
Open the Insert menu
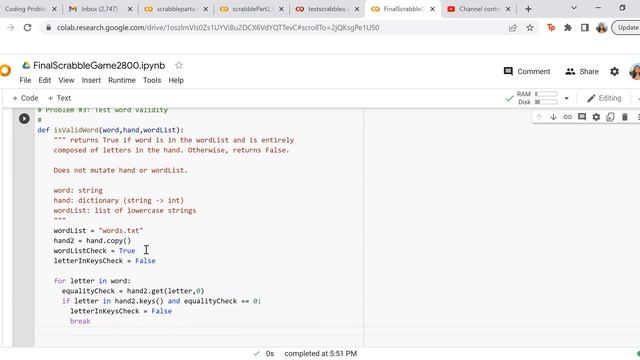[x=91, y=80]
